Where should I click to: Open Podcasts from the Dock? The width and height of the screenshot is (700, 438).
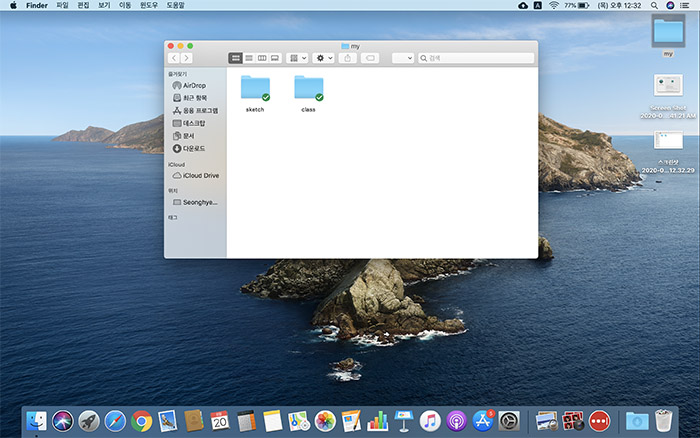click(x=457, y=421)
